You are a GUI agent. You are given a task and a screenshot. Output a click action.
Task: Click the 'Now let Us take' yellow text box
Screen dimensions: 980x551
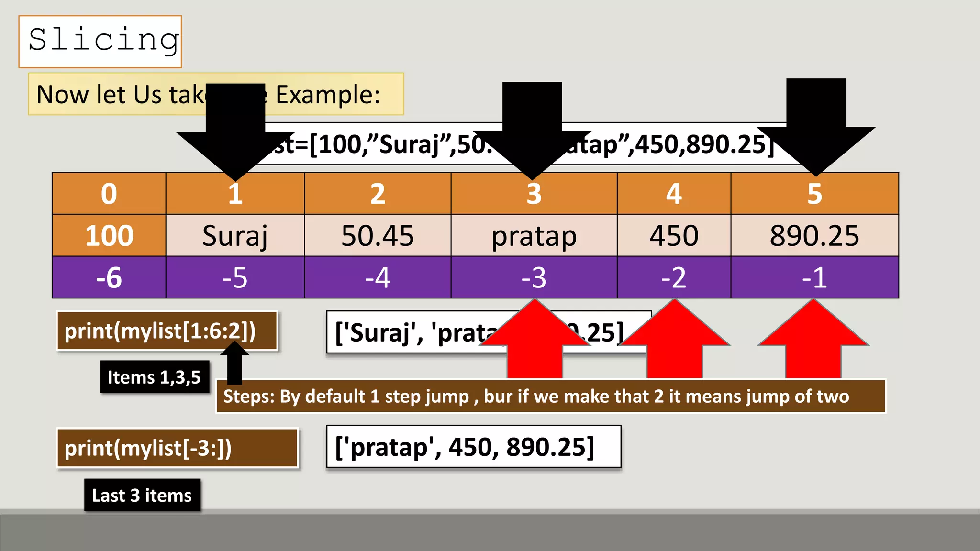coord(120,94)
